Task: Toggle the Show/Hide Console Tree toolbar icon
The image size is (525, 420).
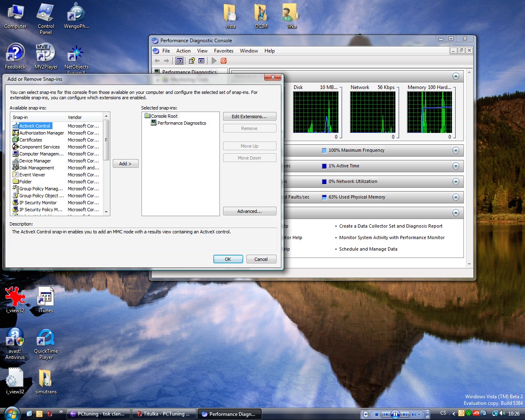Action: (x=179, y=61)
